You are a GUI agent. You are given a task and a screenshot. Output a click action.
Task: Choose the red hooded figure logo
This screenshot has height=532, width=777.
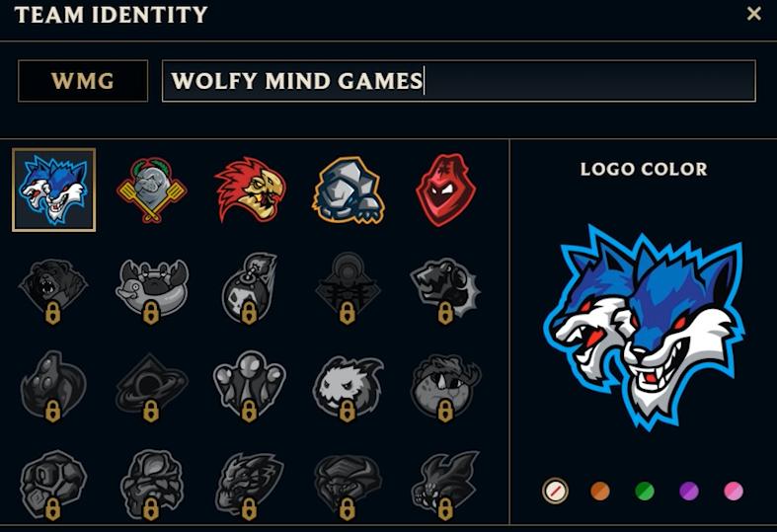pos(446,190)
